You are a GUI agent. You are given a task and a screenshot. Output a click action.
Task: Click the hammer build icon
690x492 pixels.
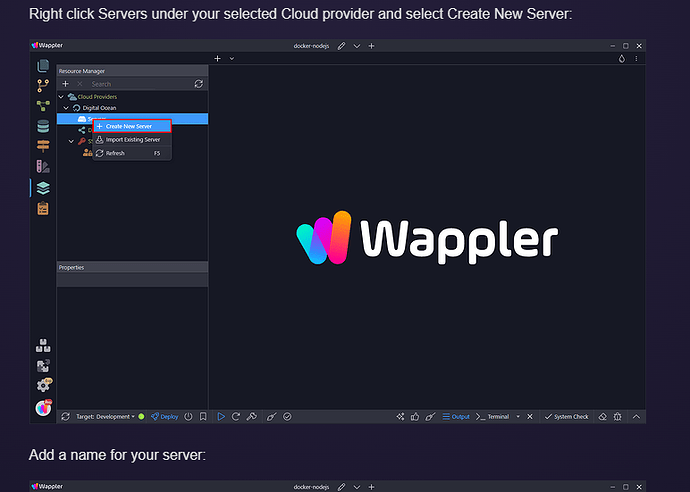[252, 416]
